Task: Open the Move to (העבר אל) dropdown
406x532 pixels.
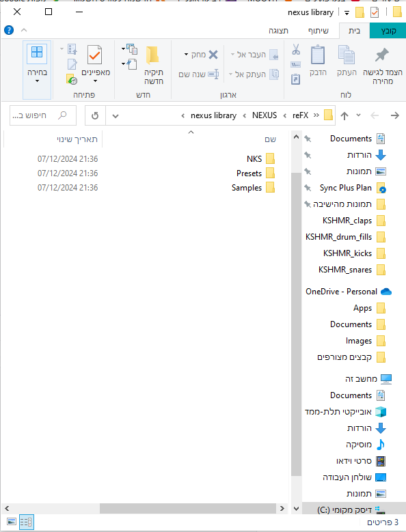Action: 232,55
